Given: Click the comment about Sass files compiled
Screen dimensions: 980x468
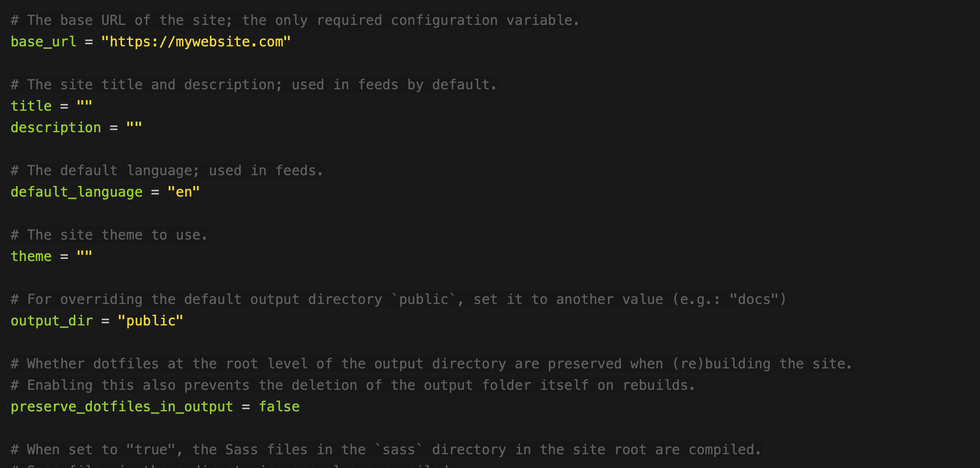Looking at the screenshot, I should pos(386,450).
